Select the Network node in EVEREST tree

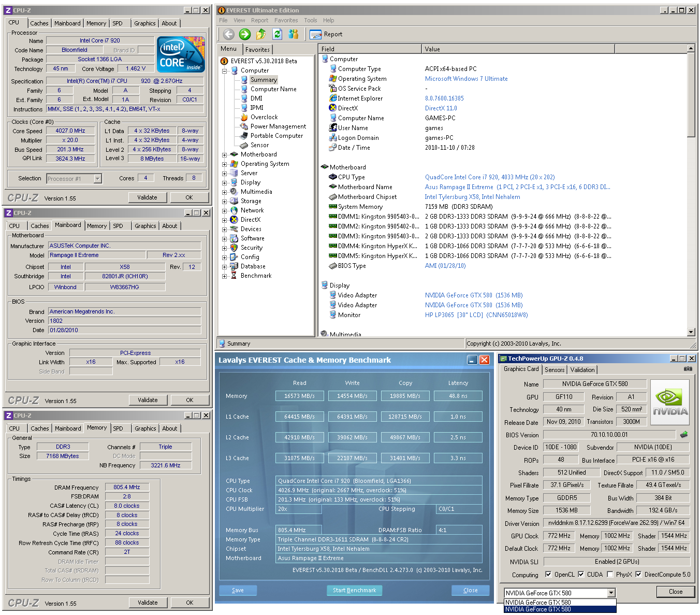pyautogui.click(x=252, y=210)
